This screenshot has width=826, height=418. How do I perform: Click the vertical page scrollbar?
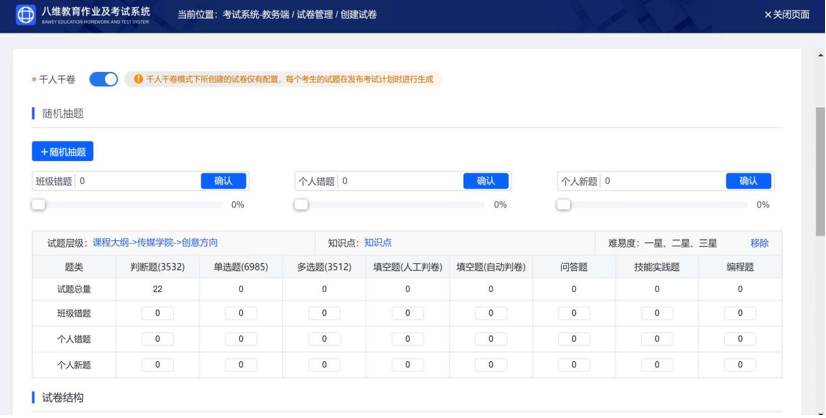click(x=820, y=150)
